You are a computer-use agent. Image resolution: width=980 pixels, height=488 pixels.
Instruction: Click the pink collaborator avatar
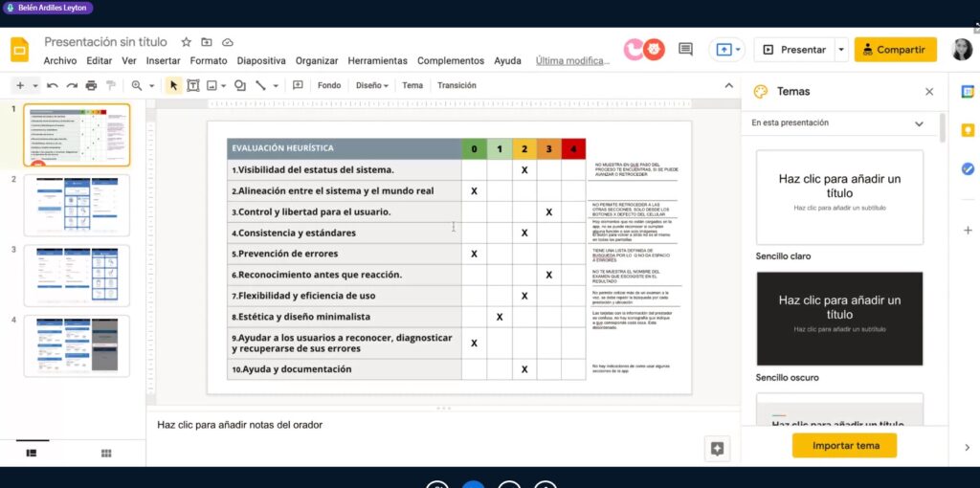coord(633,50)
